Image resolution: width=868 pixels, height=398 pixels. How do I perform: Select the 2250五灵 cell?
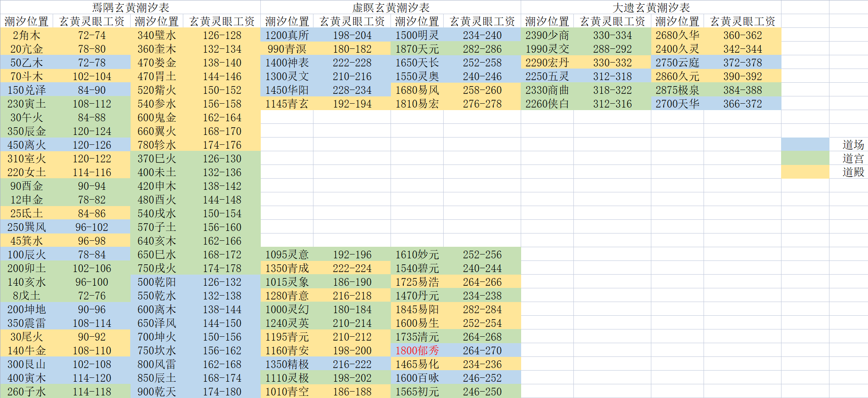pos(547,76)
